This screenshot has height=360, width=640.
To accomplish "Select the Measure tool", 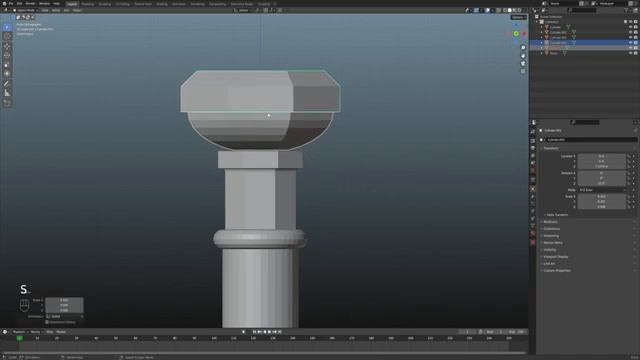I will [x=7, y=93].
